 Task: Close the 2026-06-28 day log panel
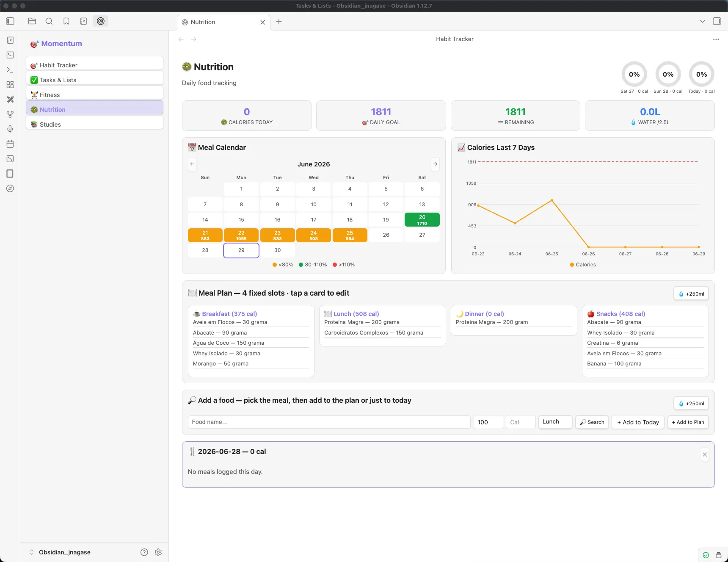point(705,454)
